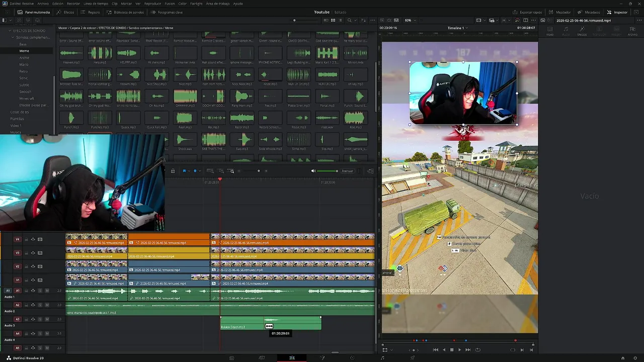Click the timeline zoom-in magnifier icon
The height and width of the screenshot is (362, 644).
coord(232,171)
